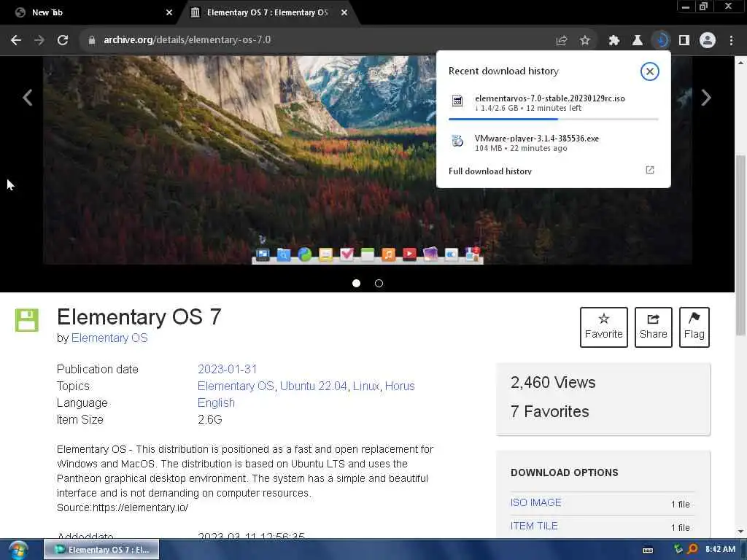Screen dimensions: 747x560
Task: Open Chrome Labs flask icon
Action: [638, 41]
